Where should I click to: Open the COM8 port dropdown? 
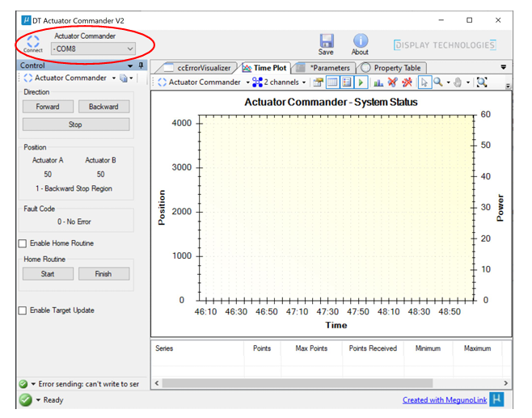130,49
